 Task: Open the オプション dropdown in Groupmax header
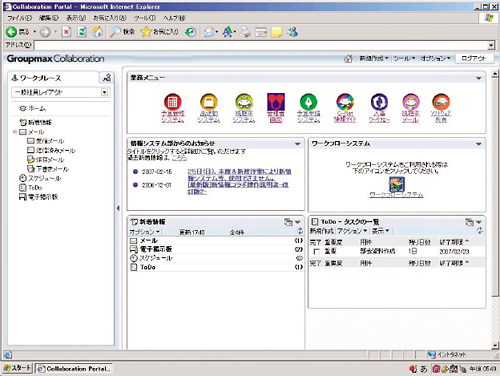click(x=435, y=58)
